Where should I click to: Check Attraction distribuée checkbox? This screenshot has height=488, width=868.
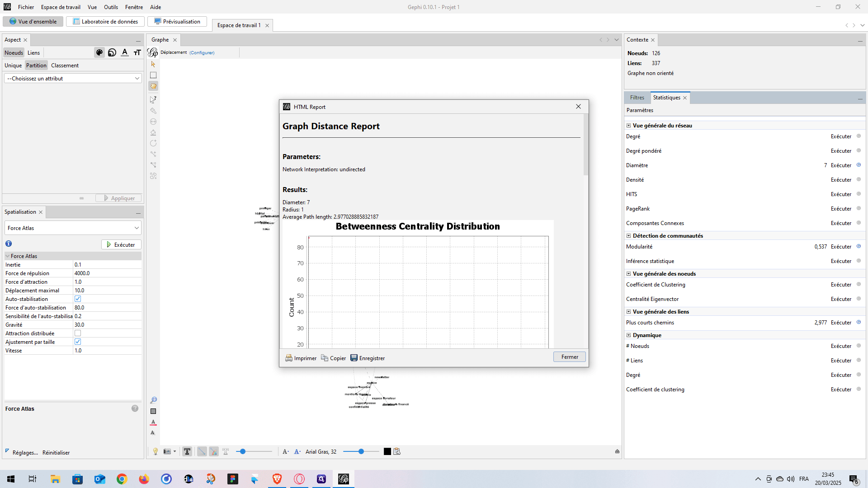click(x=78, y=333)
